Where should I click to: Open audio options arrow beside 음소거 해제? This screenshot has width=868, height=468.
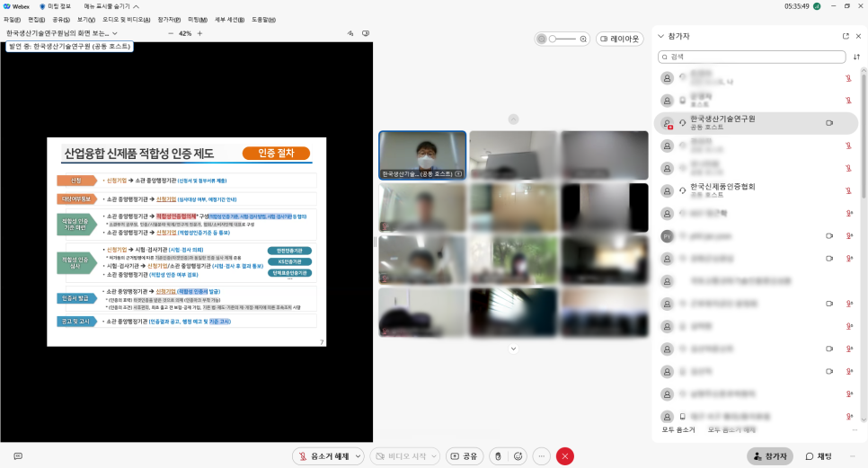[359, 455]
